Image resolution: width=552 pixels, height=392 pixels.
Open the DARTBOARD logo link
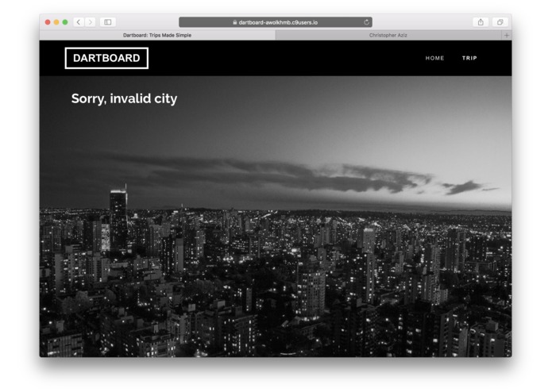point(106,58)
